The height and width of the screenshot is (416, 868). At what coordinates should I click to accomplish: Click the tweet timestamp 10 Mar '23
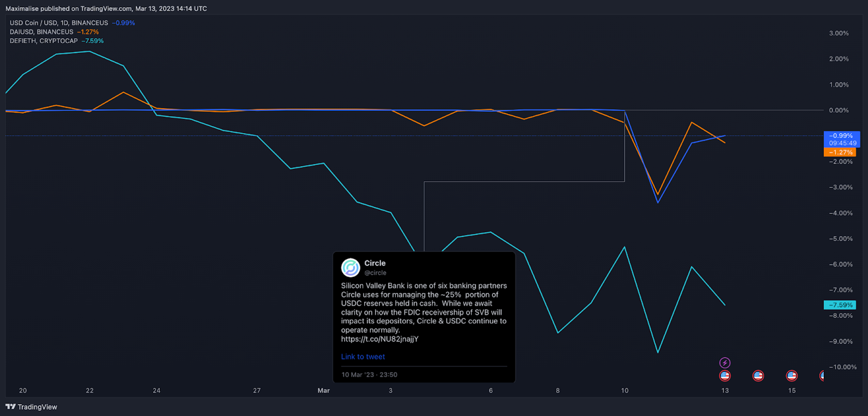369,375
